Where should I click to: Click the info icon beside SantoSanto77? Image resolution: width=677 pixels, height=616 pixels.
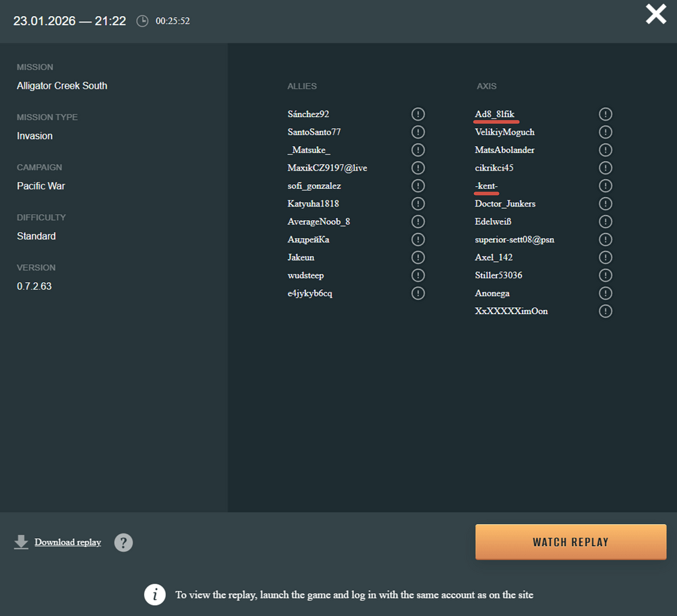coord(418,132)
